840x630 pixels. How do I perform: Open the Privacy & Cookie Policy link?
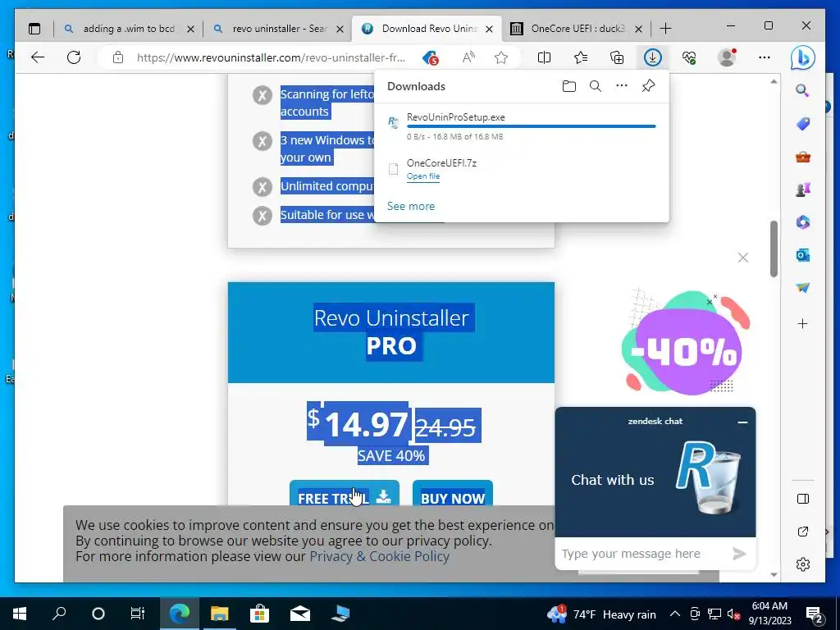[x=379, y=556]
